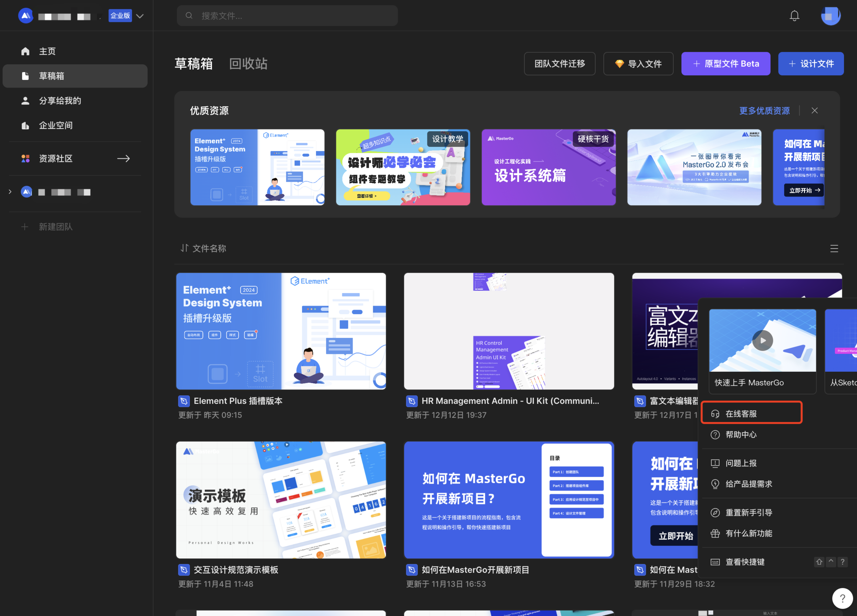Open the MasterGo 2.0 发布会 resource card
This screenshot has width=857, height=616.
click(x=694, y=167)
